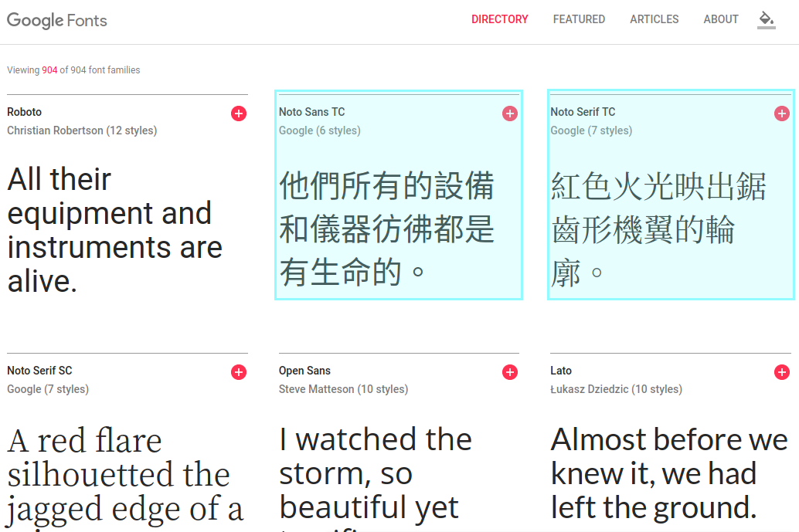Edit Lato sample 'Almost before we knew it'
This screenshot has width=799, height=532.
(x=669, y=473)
